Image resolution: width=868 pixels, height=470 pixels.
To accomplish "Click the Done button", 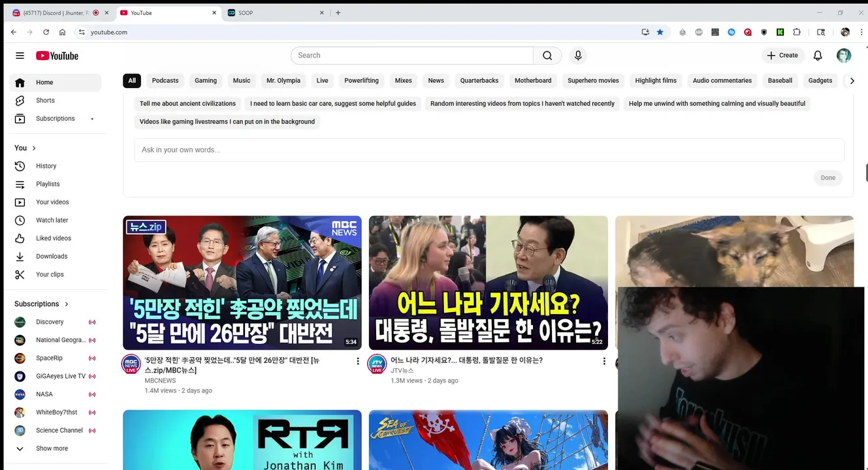I will (828, 178).
